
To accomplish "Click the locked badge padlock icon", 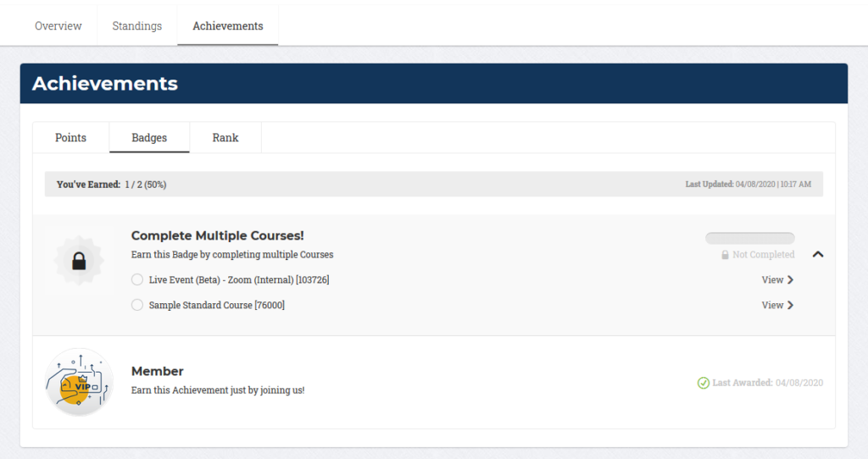I will pyautogui.click(x=79, y=261).
